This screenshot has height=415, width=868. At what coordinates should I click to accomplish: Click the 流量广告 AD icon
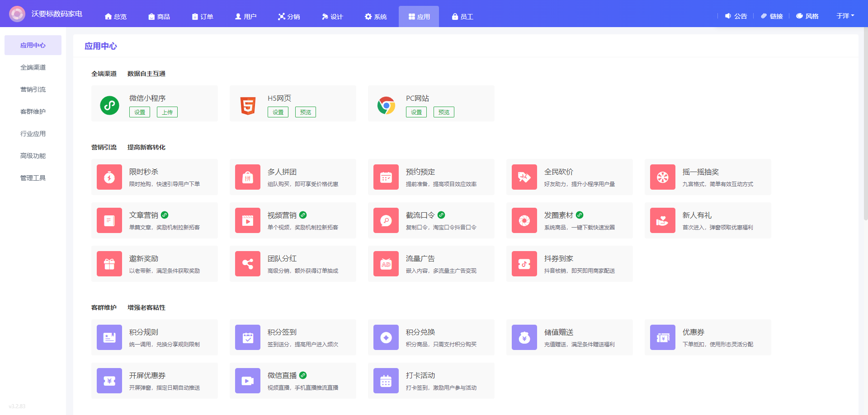(x=386, y=264)
